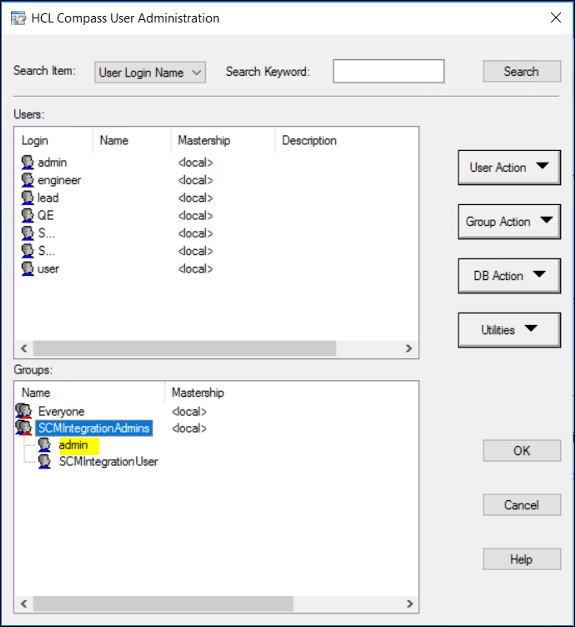Click the Help button
575x627 pixels.
pos(521,559)
